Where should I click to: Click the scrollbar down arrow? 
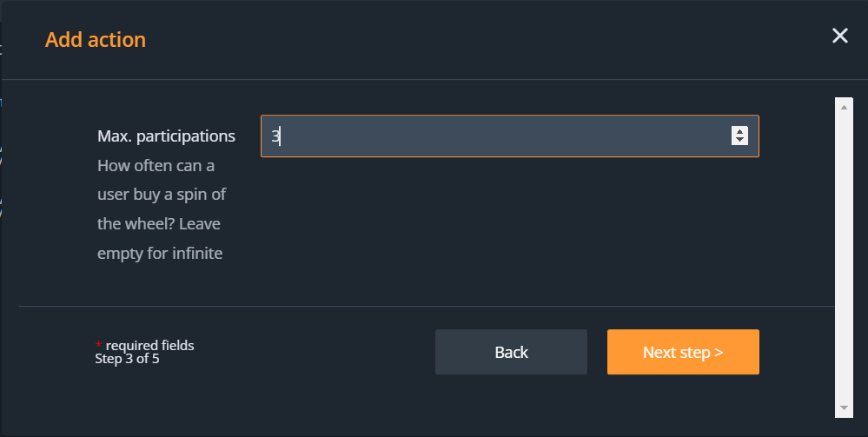pyautogui.click(x=843, y=407)
